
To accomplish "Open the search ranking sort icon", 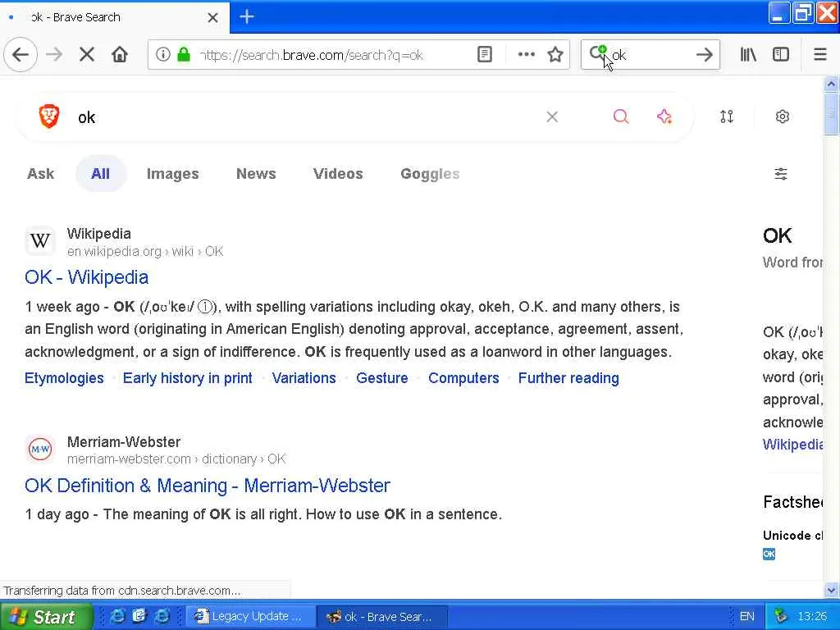I will 727,116.
